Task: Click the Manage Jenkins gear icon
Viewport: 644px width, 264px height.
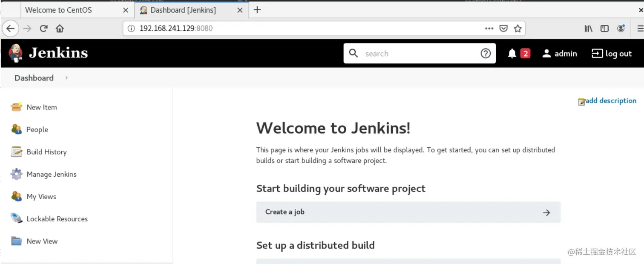Action: (x=16, y=174)
